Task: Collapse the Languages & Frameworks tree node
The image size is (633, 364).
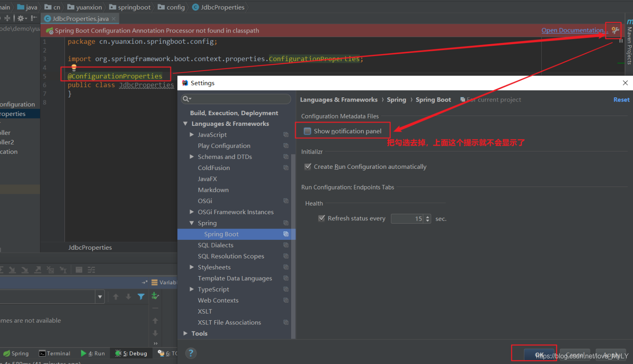Action: pos(185,124)
